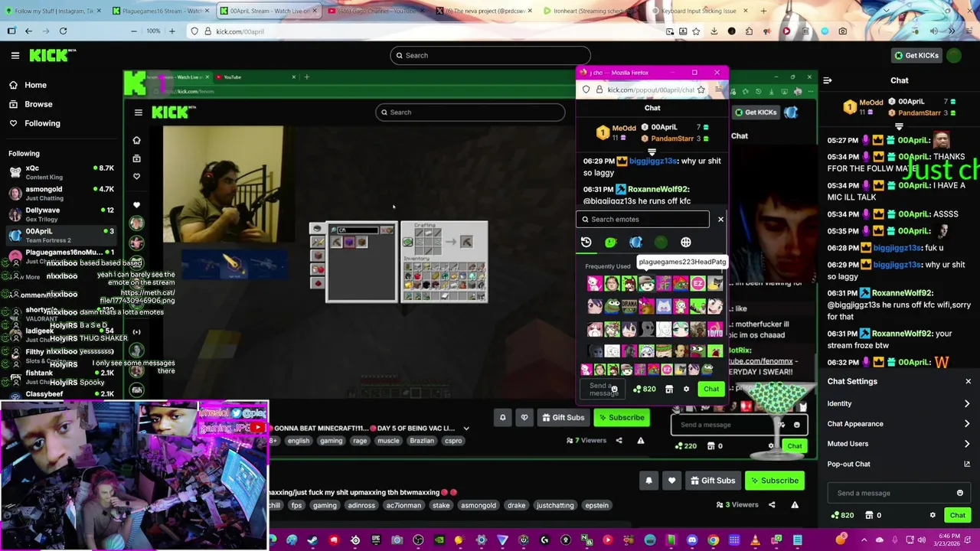Viewport: 980px width, 551px height.
Task: Click the main Kick search field
Action: point(490,55)
